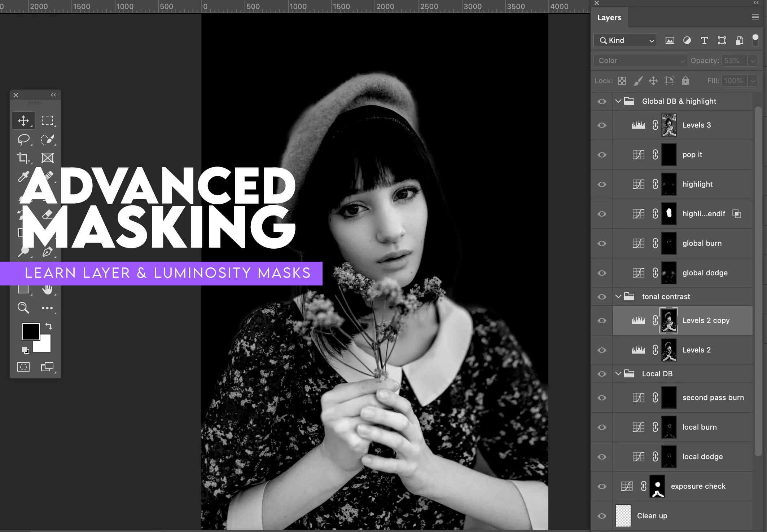Select the Zoom magnifier tool
Image resolution: width=767 pixels, height=532 pixels.
click(x=23, y=308)
